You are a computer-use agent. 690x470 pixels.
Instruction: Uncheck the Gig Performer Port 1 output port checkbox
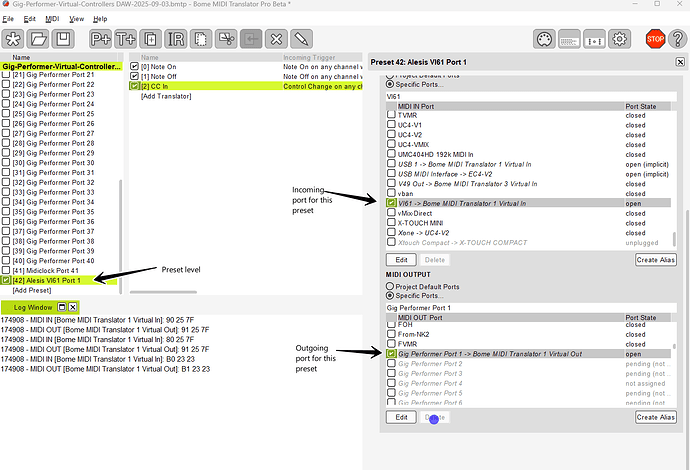tap(391, 353)
